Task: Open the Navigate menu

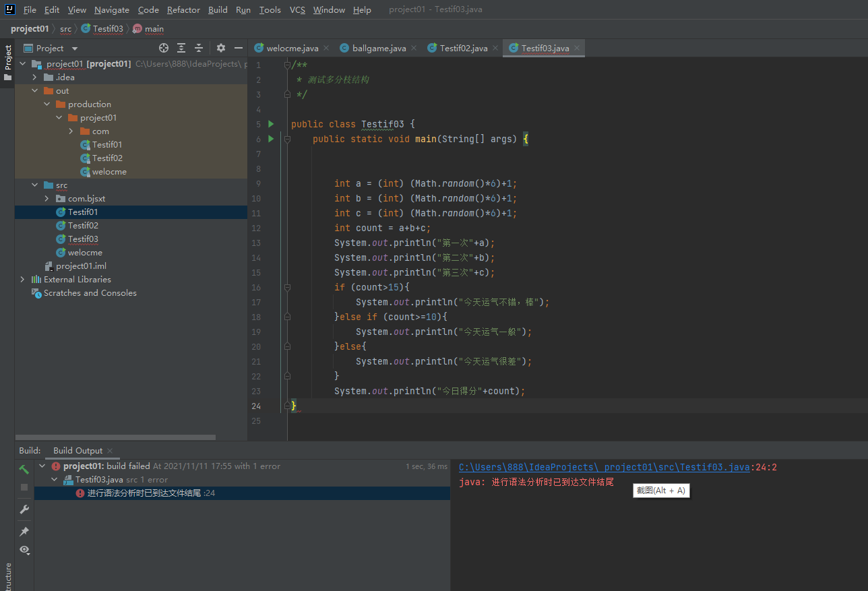Action: point(112,9)
